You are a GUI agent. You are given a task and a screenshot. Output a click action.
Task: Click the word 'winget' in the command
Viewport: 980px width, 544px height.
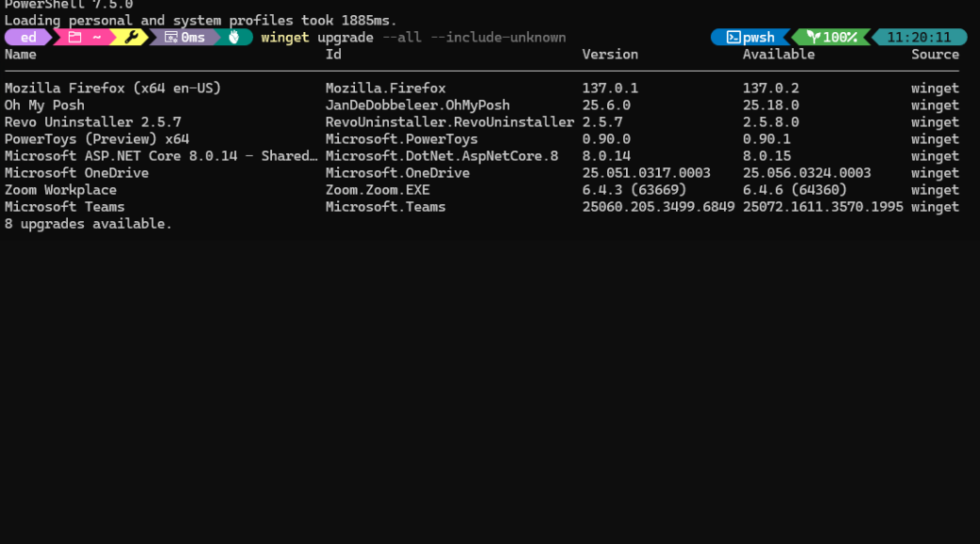285,38
